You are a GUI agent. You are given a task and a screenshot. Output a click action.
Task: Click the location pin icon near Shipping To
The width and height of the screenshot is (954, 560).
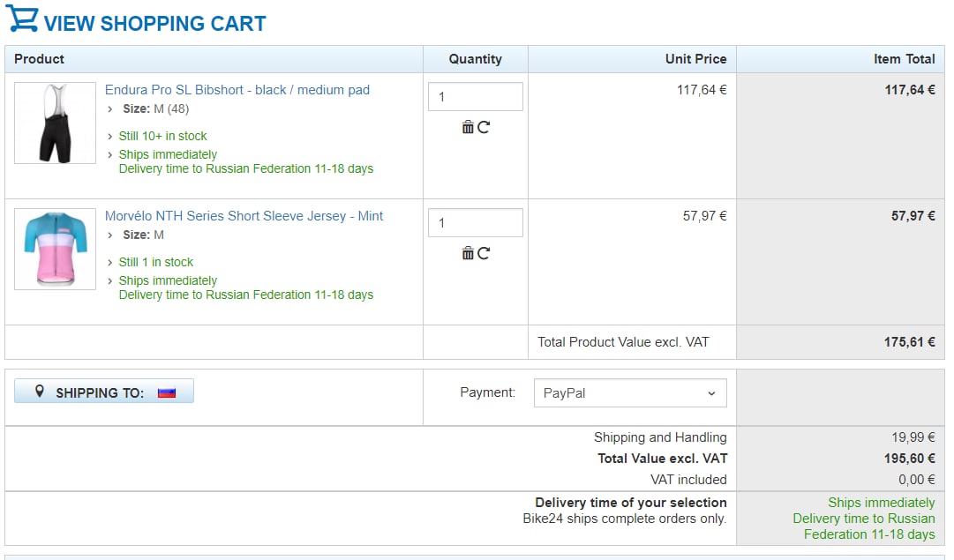[40, 392]
